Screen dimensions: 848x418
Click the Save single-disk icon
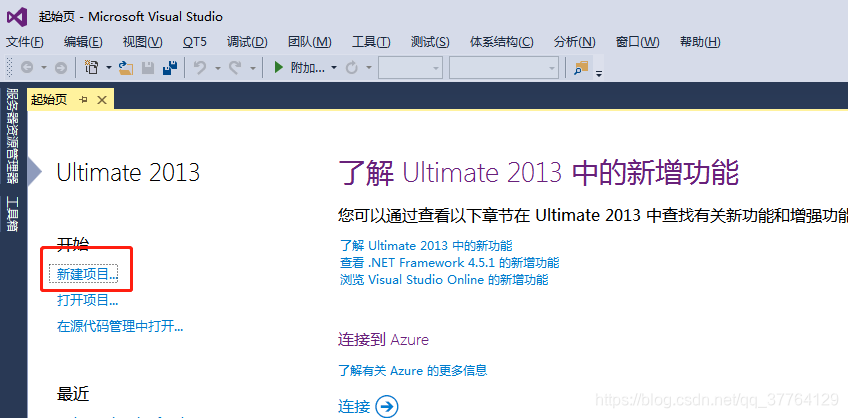pos(148,68)
